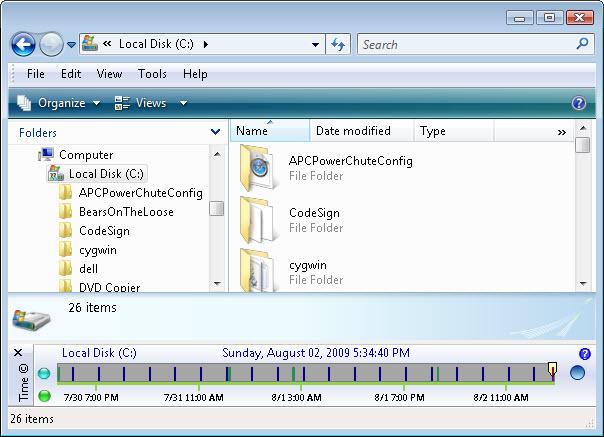This screenshot has height=437, width=604.
Task: Open the recent pages dropdown arrow
Action: [x=71, y=45]
